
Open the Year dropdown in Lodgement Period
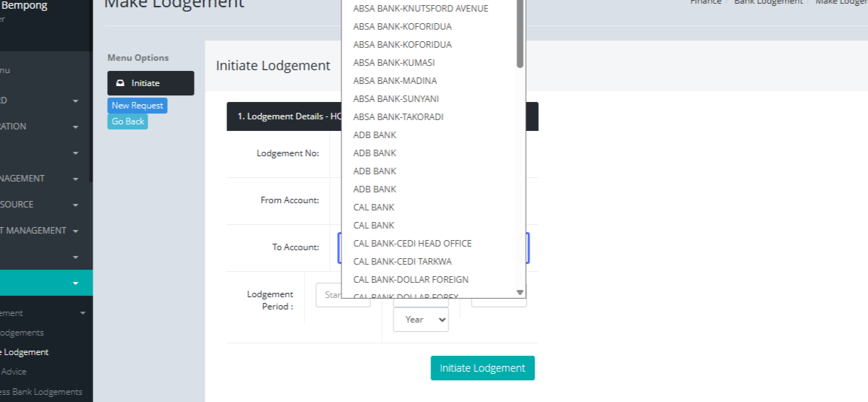420,320
